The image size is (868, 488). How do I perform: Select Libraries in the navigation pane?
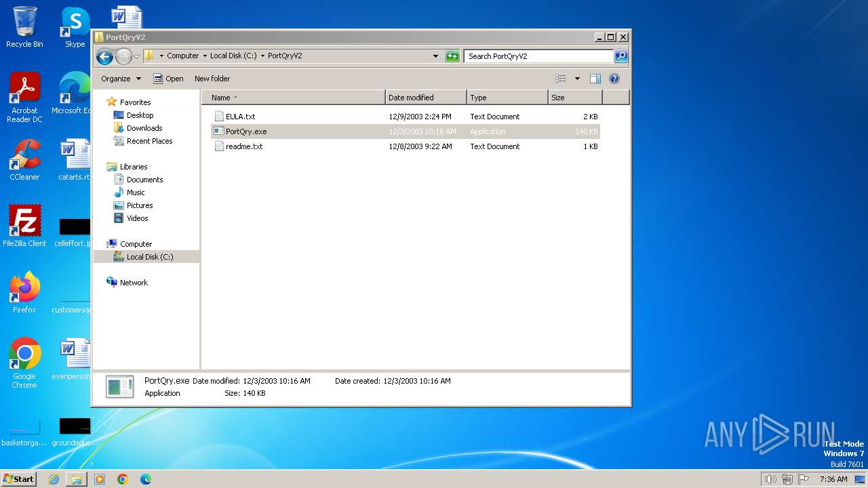point(134,167)
